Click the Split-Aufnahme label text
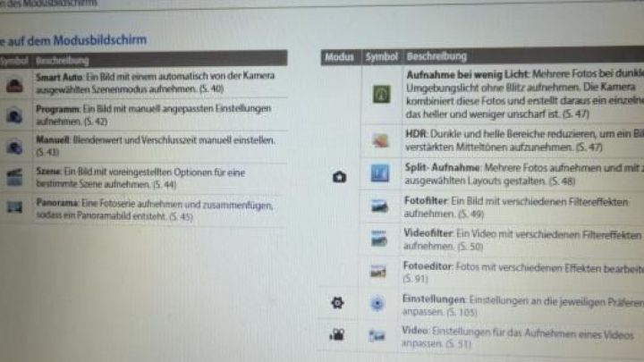 click(442, 167)
